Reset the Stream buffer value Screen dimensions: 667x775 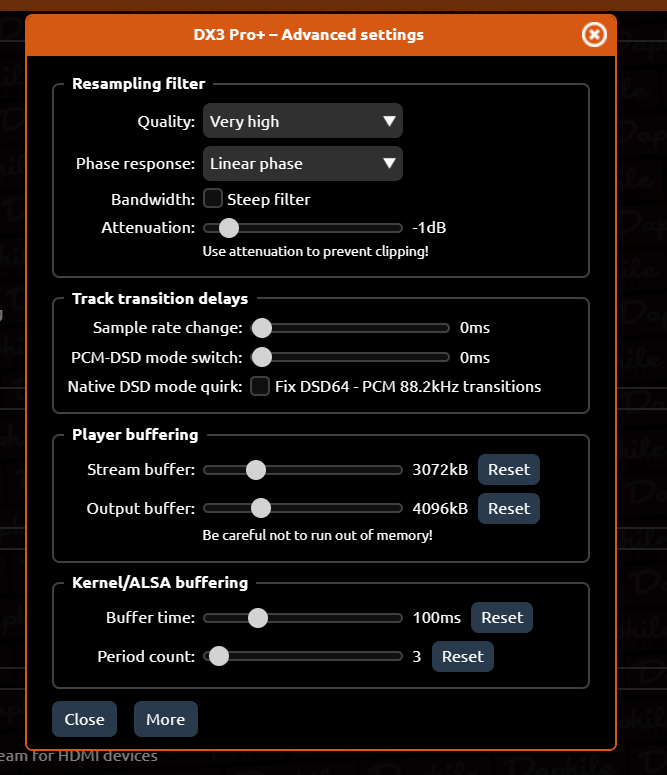tap(509, 470)
